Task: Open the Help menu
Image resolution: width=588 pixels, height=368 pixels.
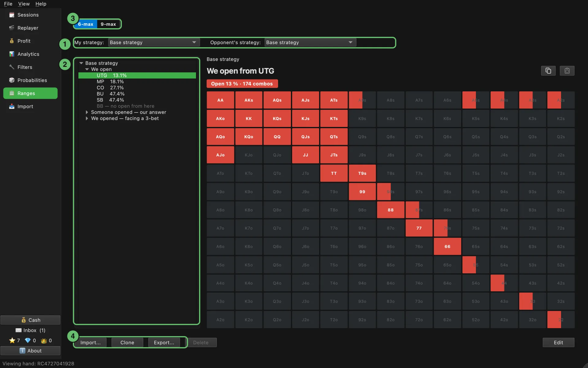Action: (41, 4)
